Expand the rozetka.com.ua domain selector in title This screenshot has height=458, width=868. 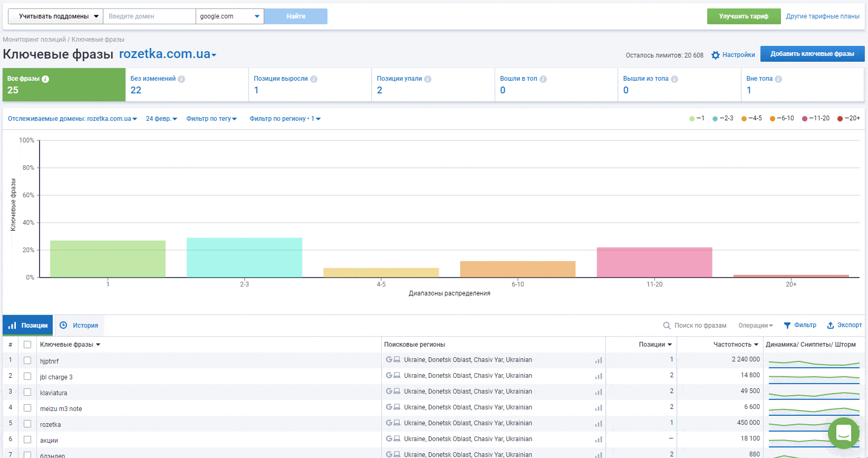(168, 54)
